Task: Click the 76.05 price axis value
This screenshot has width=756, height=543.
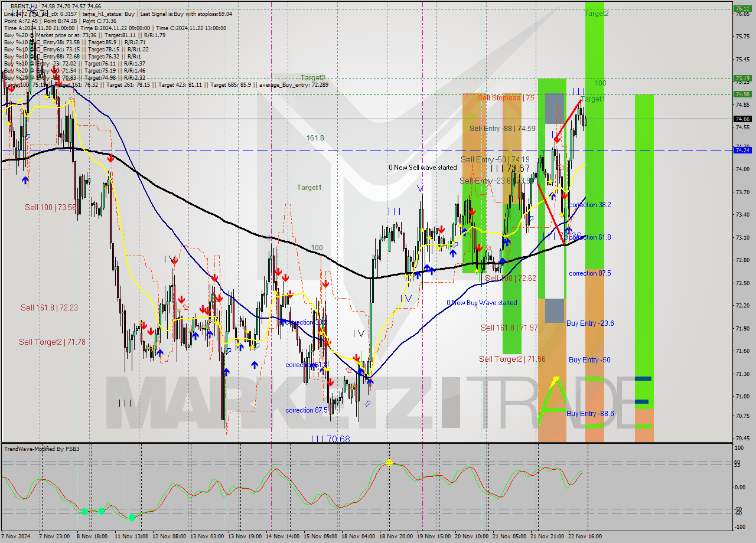Action: [x=742, y=14]
